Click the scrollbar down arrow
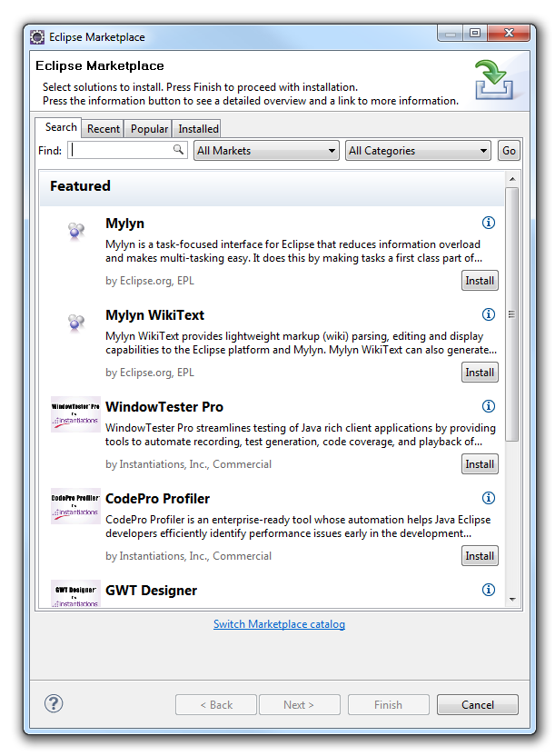This screenshot has height=756, width=555. 512,600
